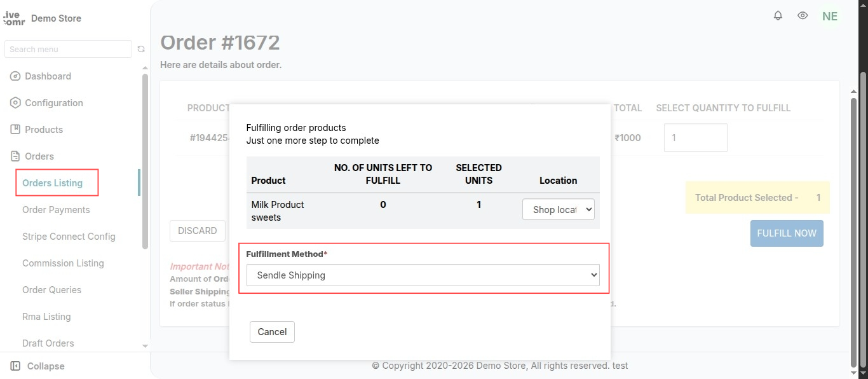
Task: Open the NE user avatar menu
Action: 830,17
